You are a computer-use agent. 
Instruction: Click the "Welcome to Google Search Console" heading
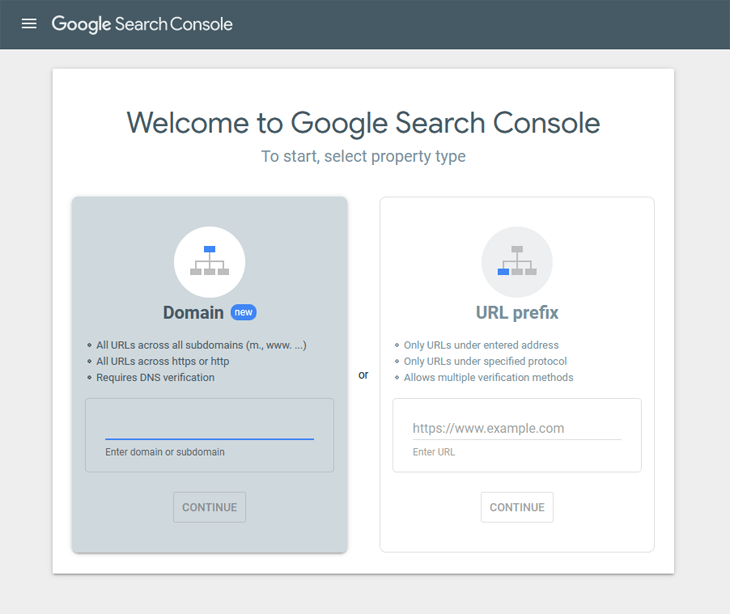(x=363, y=123)
